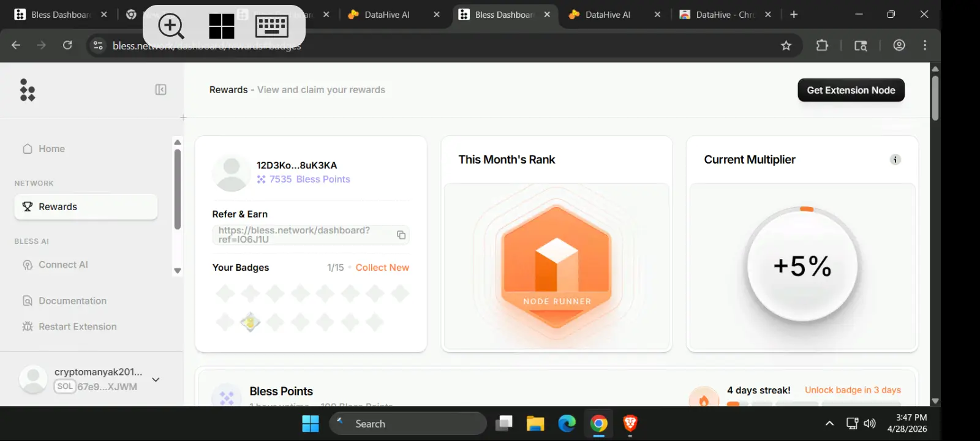The height and width of the screenshot is (441, 980).
Task: Open the Chrome profile icon
Action: 899,45
